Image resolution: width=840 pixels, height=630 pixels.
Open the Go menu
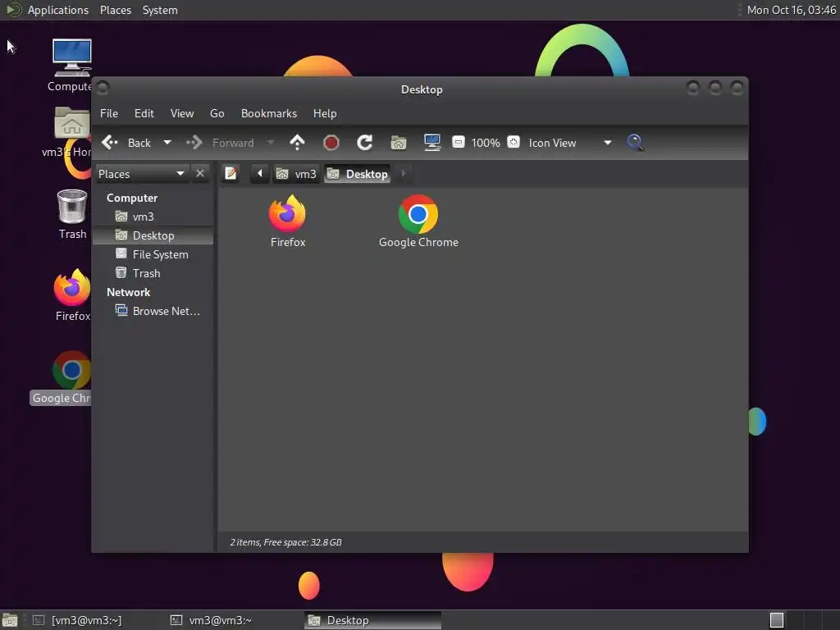[x=217, y=113]
